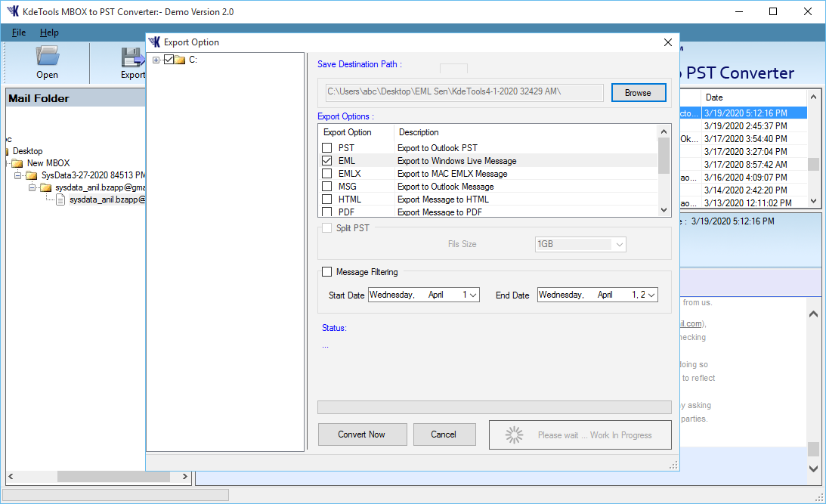Open the 1GB file size dropdown
Image resolution: width=826 pixels, height=504 pixels.
[x=620, y=244]
